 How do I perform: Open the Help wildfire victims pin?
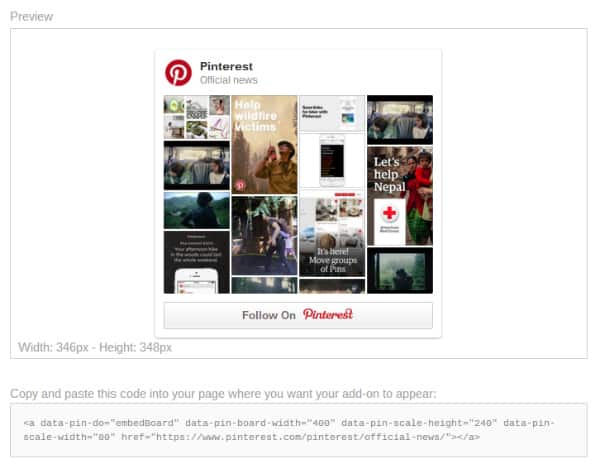click(264, 145)
